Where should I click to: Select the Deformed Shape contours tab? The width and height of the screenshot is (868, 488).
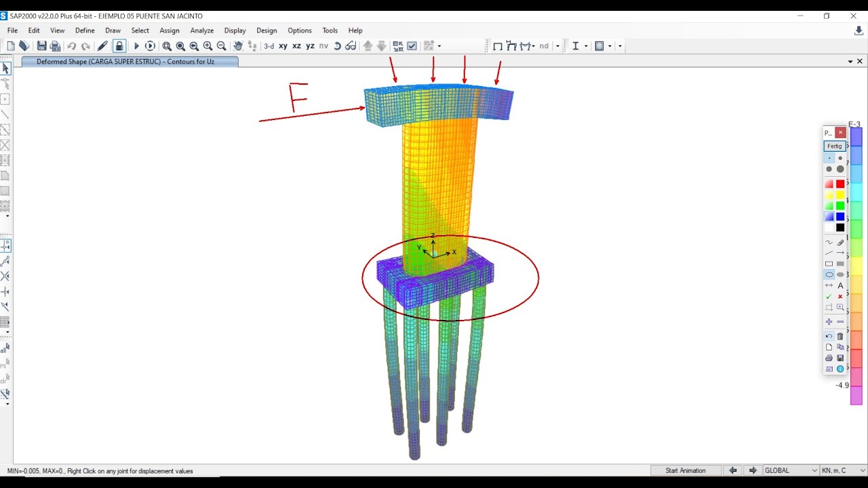click(130, 62)
